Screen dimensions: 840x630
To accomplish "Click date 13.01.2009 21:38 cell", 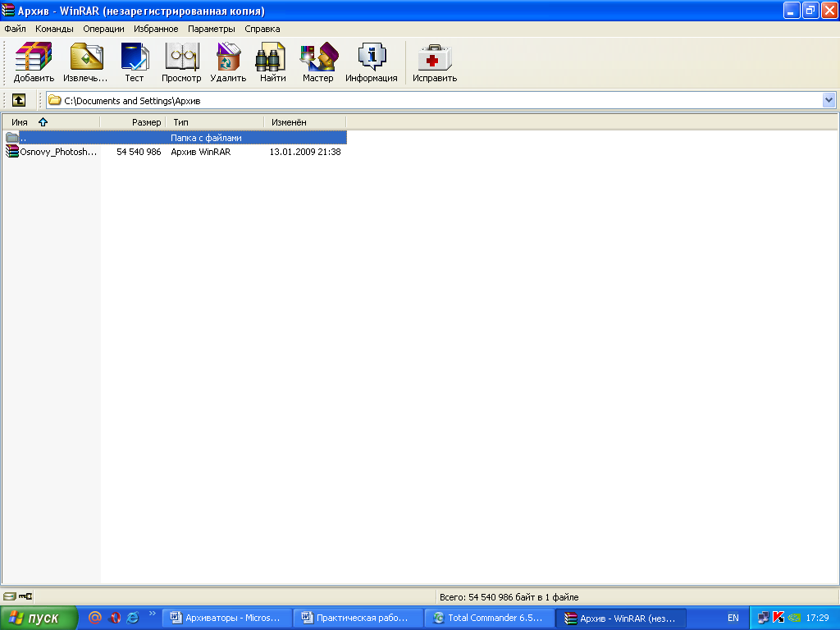I will click(305, 152).
